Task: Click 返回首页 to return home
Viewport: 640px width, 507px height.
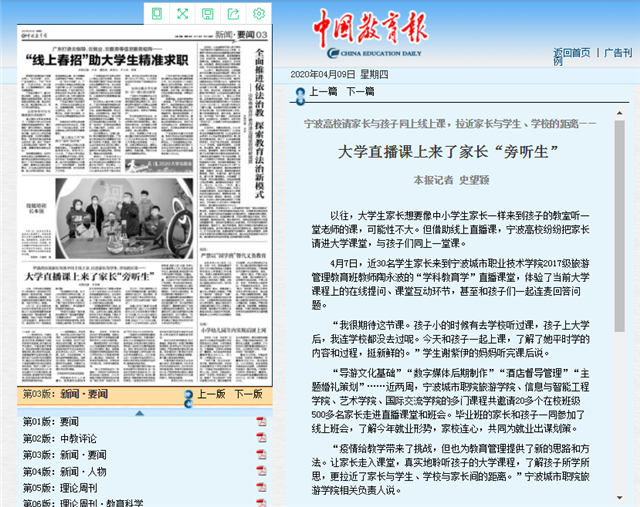Action: [x=571, y=52]
